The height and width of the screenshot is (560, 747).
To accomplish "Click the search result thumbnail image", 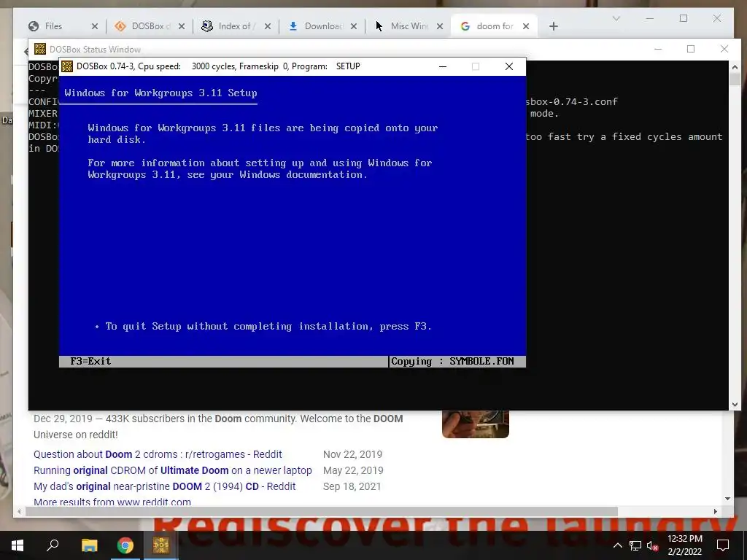I will point(476,424).
